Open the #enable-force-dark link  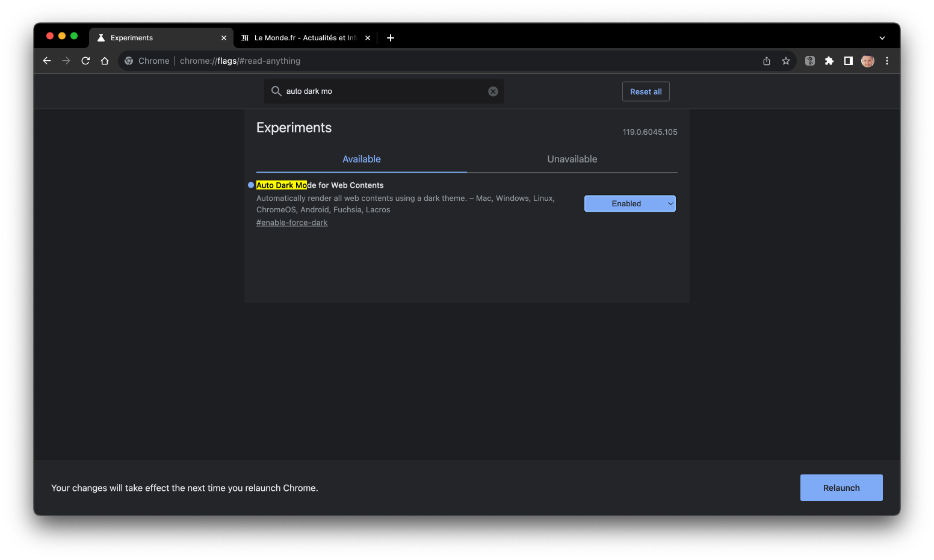pos(292,223)
